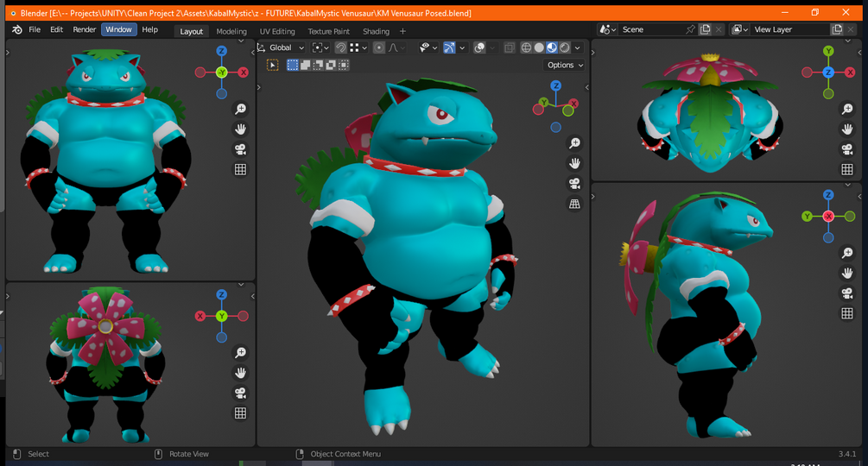Toggle viewport gizmos display
868x466 pixels.
449,47
